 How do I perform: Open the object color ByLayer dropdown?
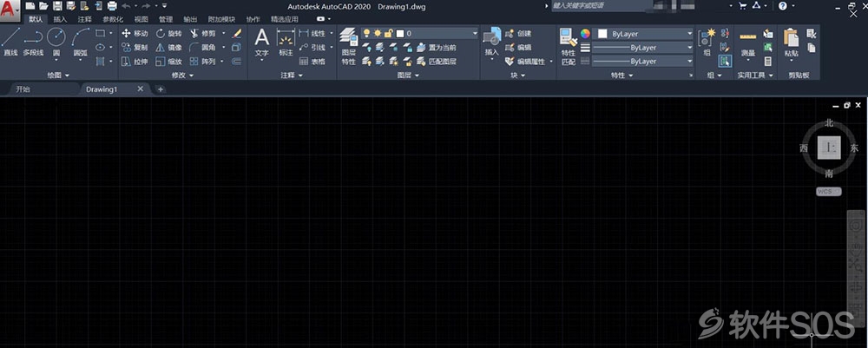coord(645,34)
